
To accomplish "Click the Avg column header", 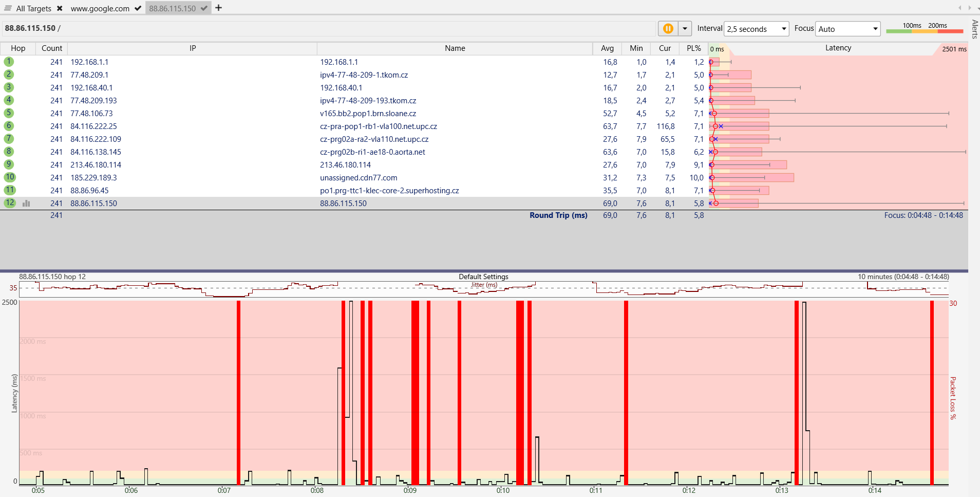I will (607, 48).
